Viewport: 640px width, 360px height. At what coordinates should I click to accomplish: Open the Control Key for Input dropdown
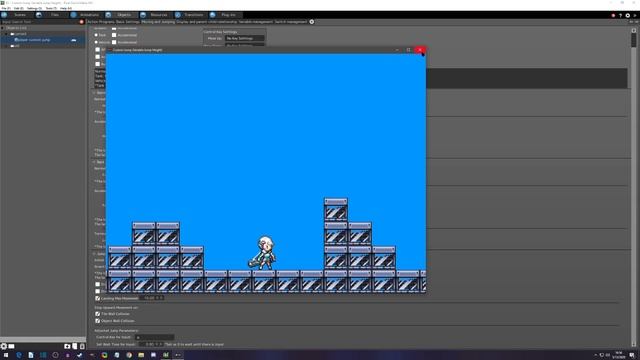[x=154, y=337]
